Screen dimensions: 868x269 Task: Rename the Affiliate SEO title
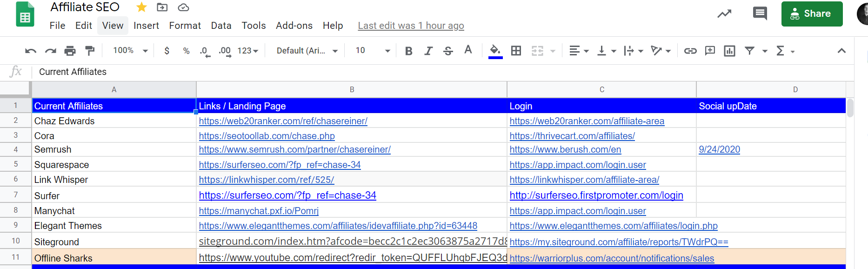(x=85, y=7)
